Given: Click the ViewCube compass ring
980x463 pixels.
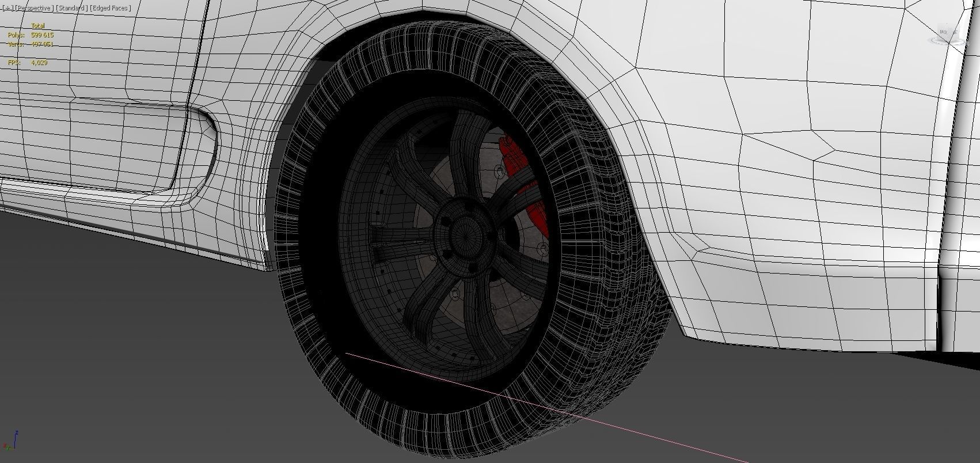Looking at the screenshot, I should point(948,40).
